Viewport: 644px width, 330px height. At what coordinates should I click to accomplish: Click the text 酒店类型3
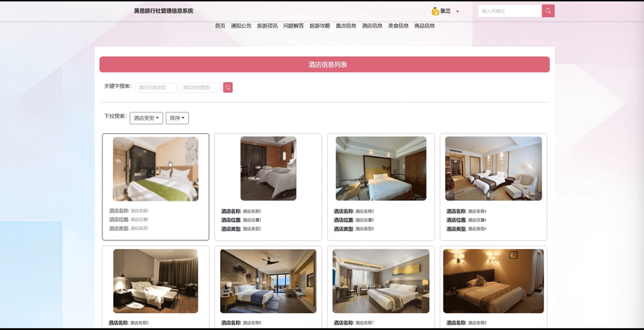click(365, 229)
